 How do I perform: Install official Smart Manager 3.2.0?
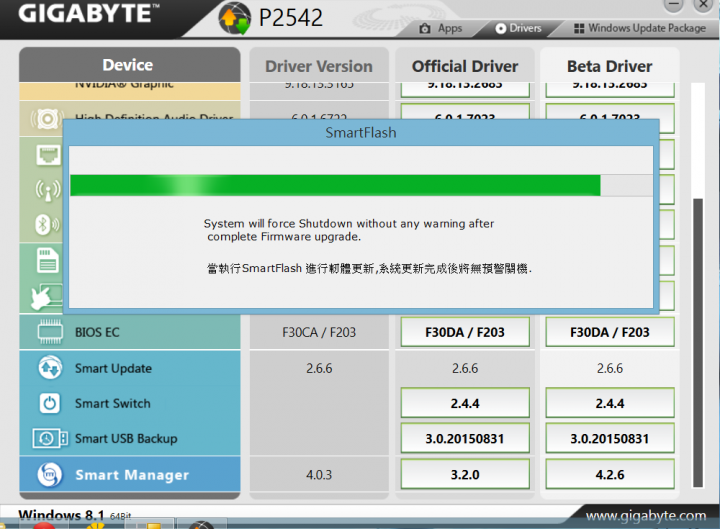tap(465, 474)
